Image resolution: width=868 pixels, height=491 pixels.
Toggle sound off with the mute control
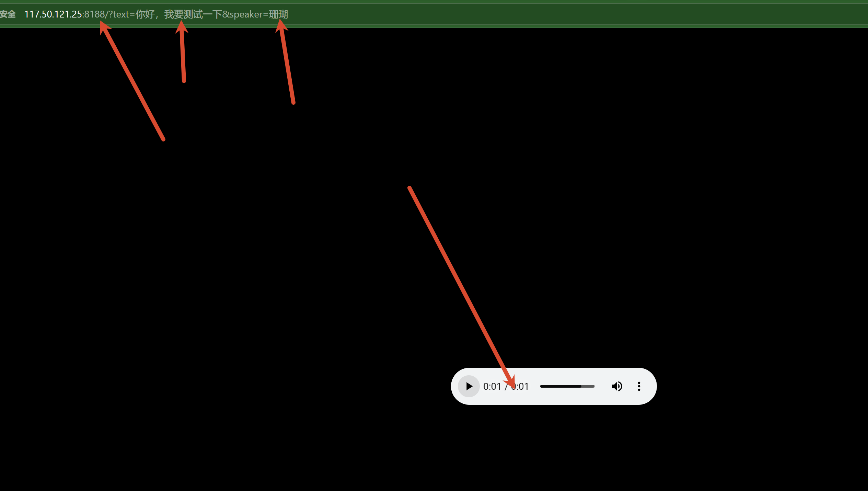617,386
